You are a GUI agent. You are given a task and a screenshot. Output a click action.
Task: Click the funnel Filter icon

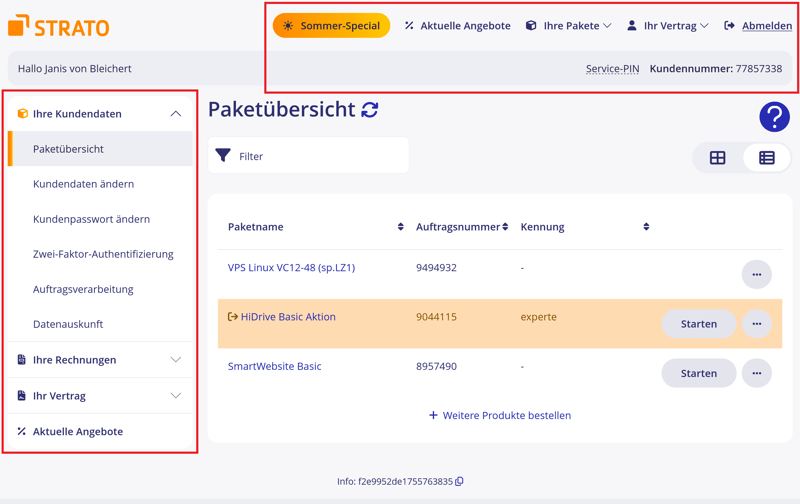[x=223, y=156]
